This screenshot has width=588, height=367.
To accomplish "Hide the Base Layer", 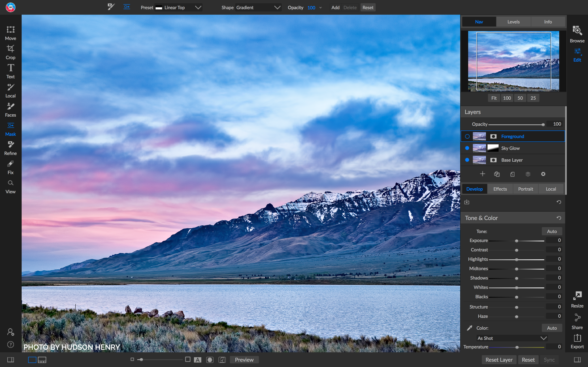I will pos(467,160).
